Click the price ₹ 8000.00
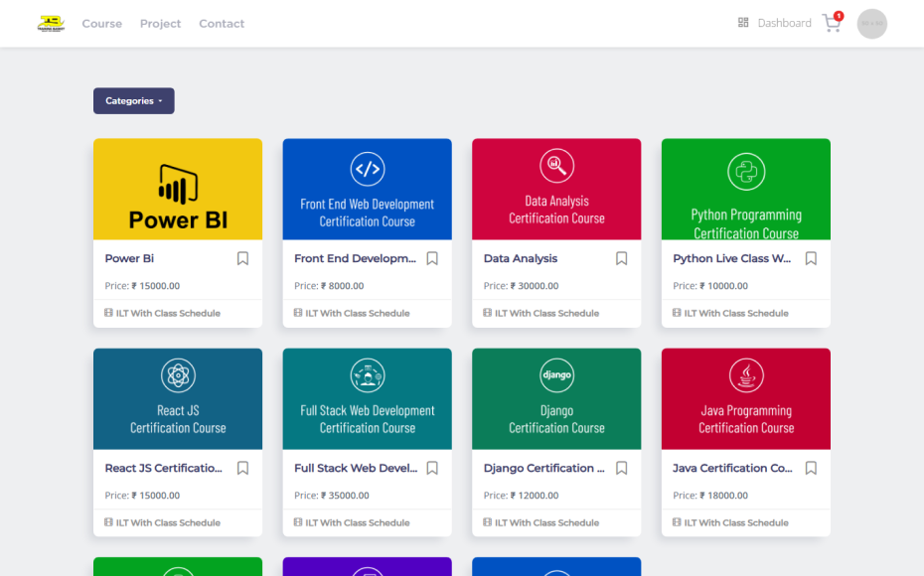Screen dimensions: 924x576 343,286
